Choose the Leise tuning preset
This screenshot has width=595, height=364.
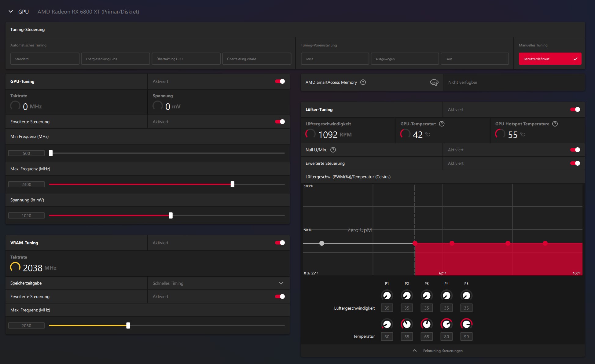335,59
